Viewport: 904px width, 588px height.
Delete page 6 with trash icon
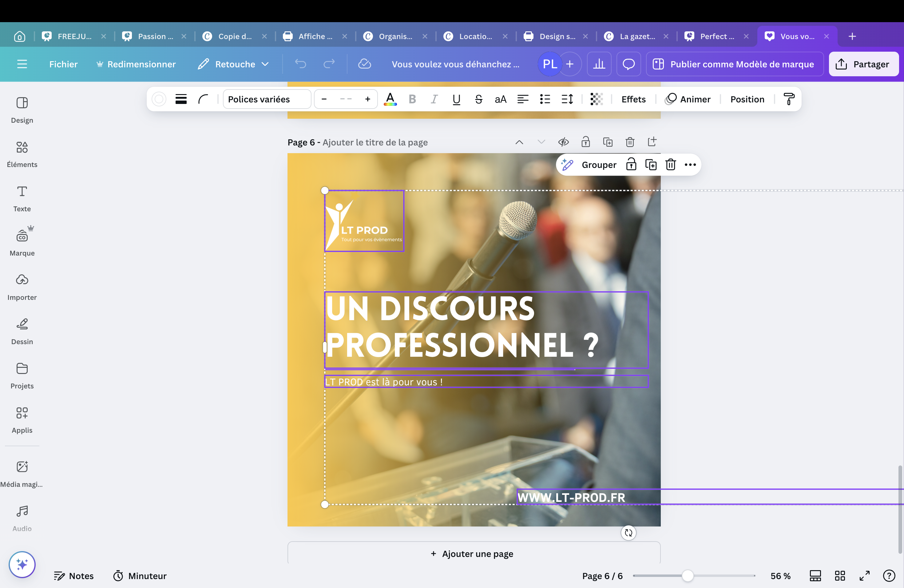coord(630,142)
